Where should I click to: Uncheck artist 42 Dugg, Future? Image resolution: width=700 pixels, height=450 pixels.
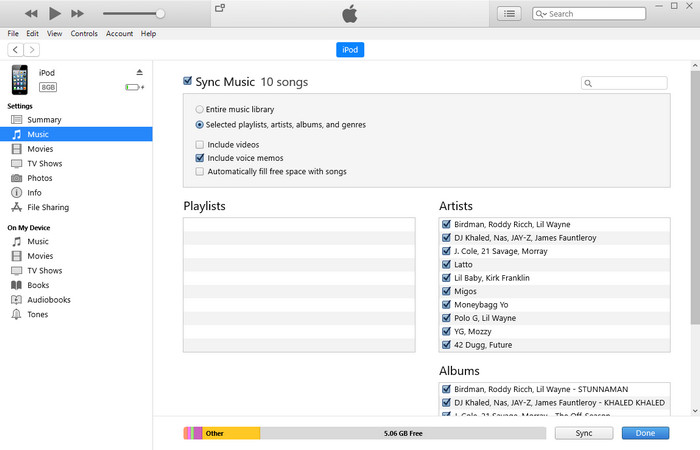[x=446, y=345]
